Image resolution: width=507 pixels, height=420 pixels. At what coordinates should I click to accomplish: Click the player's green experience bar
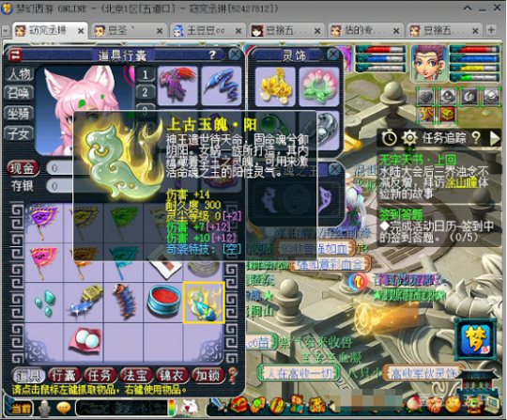474,78
